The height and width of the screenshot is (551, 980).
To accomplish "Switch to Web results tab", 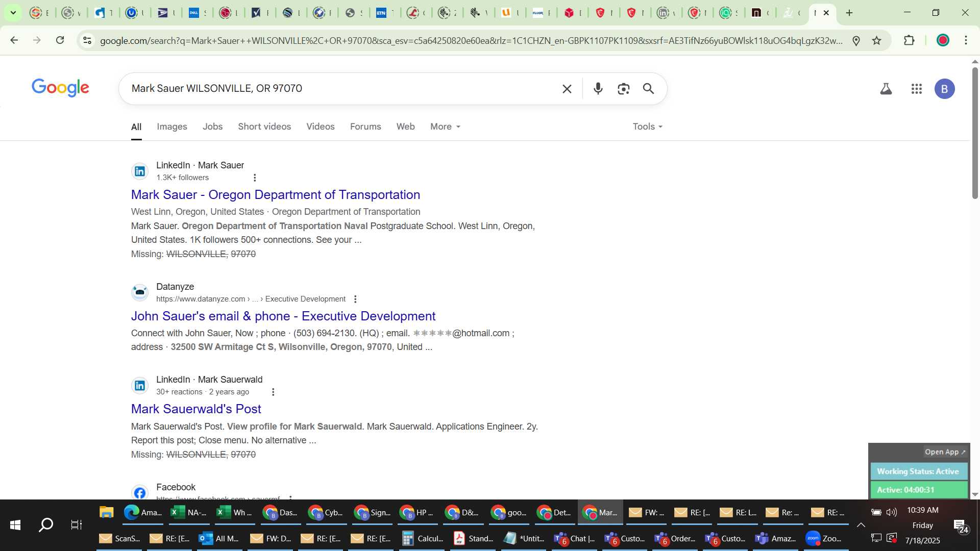I will pyautogui.click(x=405, y=127).
